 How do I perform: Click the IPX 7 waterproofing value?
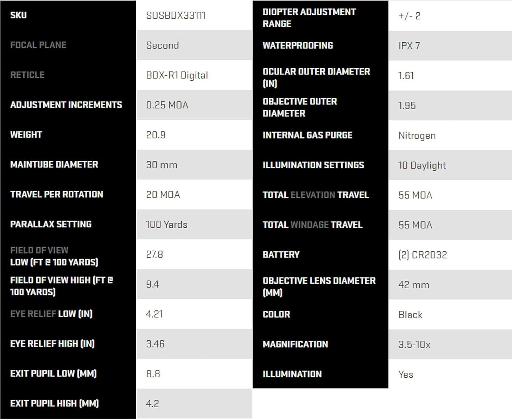pyautogui.click(x=409, y=46)
